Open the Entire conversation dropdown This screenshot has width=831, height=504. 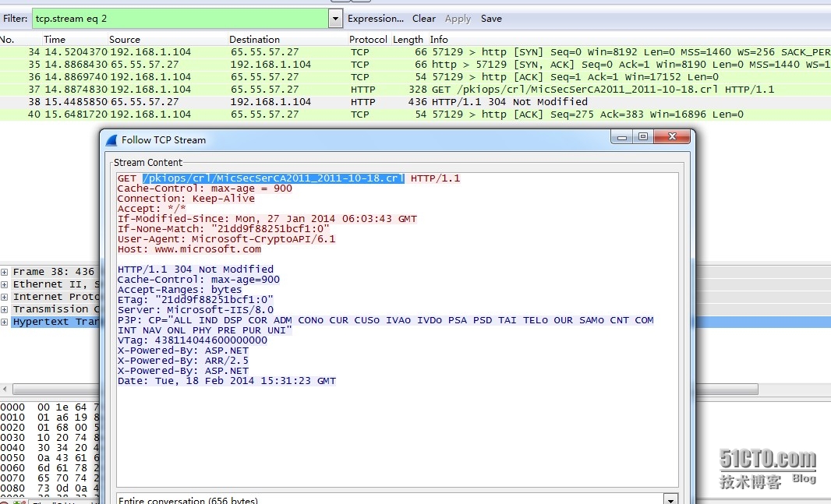tap(670, 500)
